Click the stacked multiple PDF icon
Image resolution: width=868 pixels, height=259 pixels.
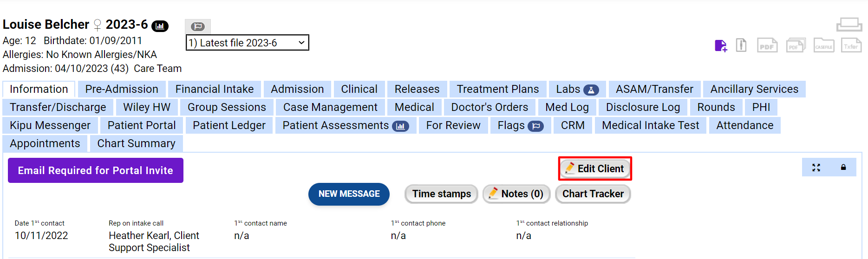pyautogui.click(x=796, y=45)
